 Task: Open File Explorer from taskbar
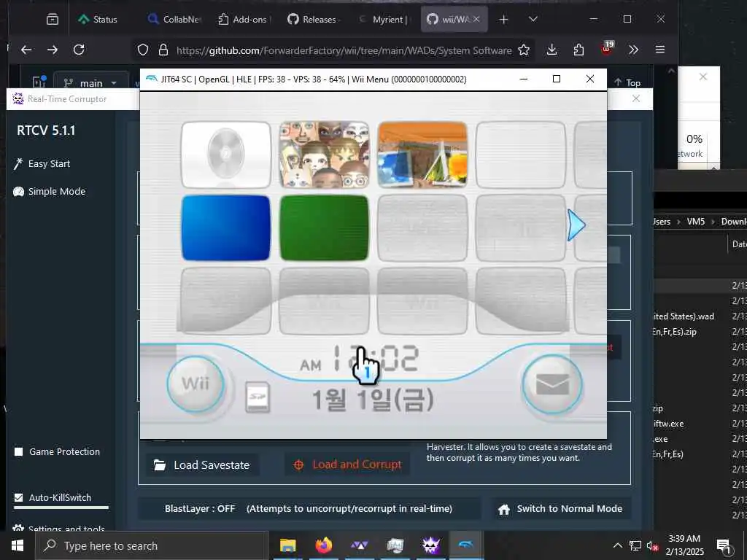(x=287, y=545)
